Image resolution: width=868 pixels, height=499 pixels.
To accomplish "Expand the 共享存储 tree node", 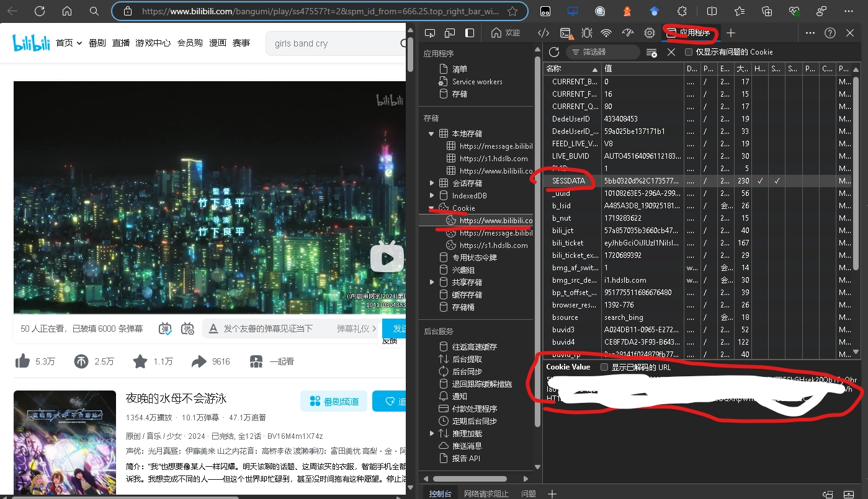I will click(432, 283).
